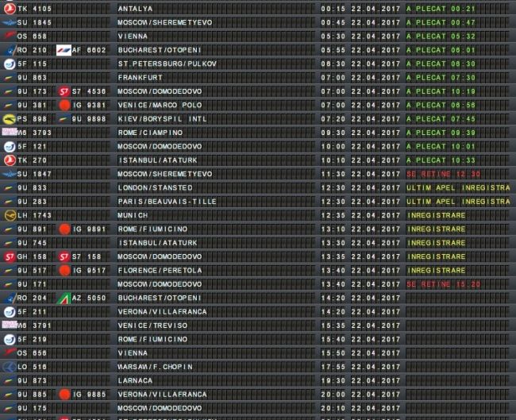
Task: Click the small logo beside codeshare 9U 9898
Action: [64, 119]
